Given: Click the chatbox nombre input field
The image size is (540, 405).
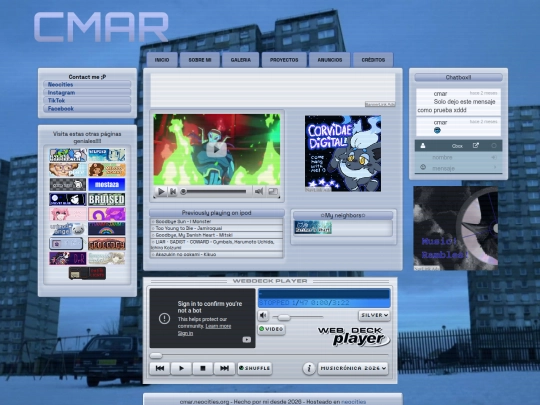Looking at the screenshot, I should click(458, 157).
